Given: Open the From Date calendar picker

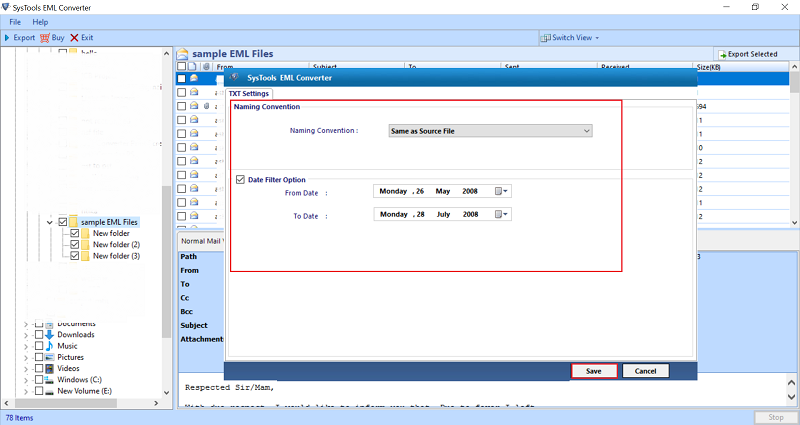Looking at the screenshot, I should tap(501, 191).
